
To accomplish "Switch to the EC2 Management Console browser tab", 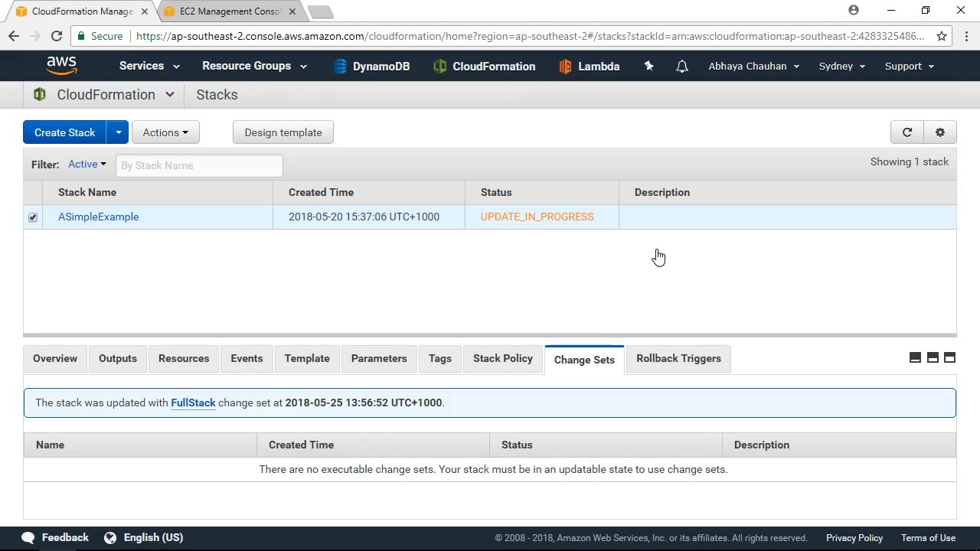I will pyautogui.click(x=230, y=11).
